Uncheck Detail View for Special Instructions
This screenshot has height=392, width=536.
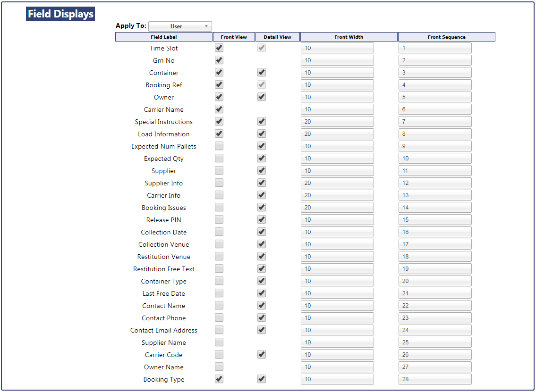click(x=262, y=122)
